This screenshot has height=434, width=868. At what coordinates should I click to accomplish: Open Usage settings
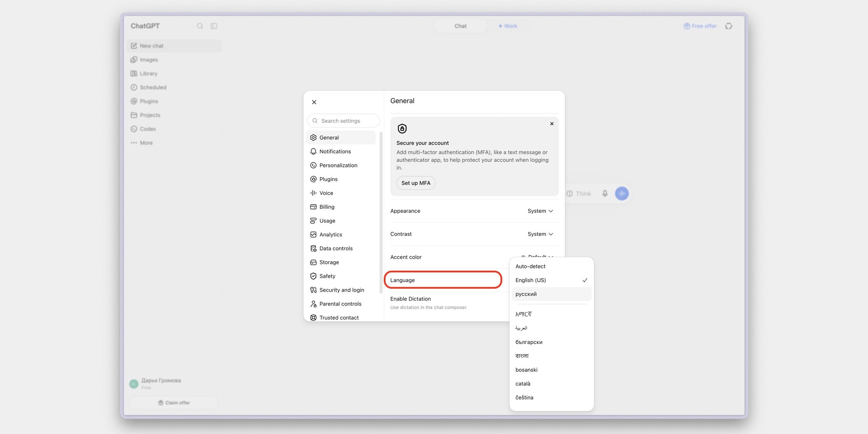coord(341,221)
